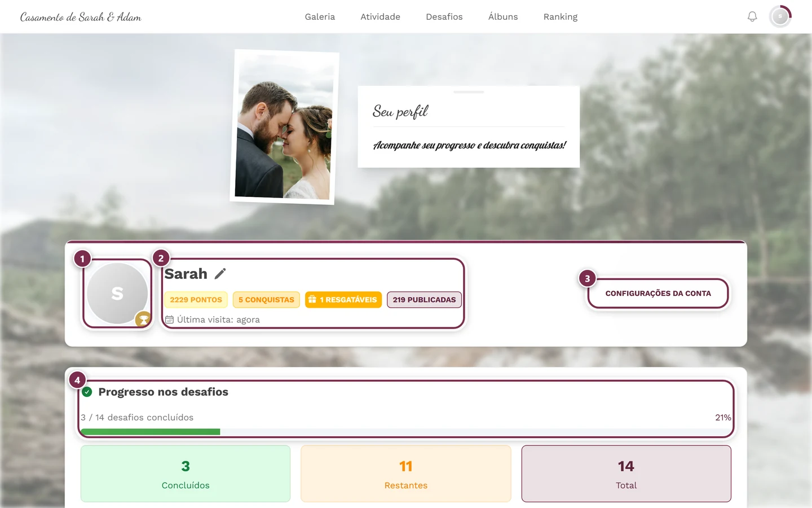
Task: Click the challenges progress bar
Action: pyautogui.click(x=406, y=432)
